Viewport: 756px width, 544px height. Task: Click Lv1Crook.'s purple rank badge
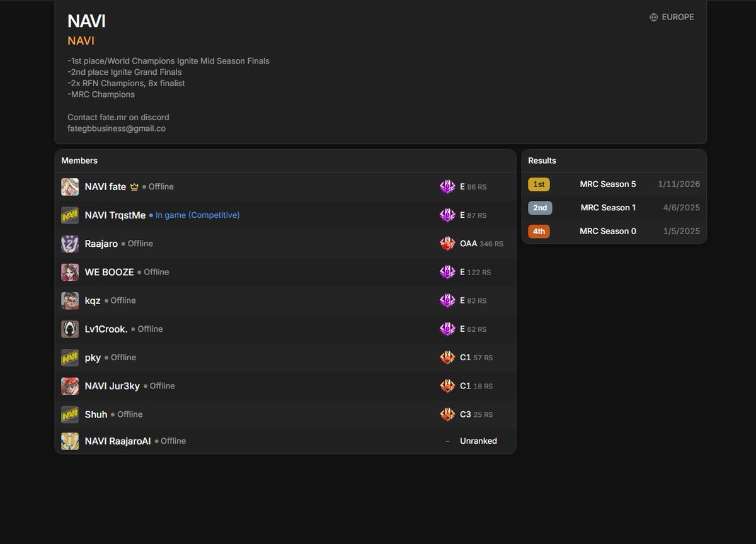click(x=447, y=329)
